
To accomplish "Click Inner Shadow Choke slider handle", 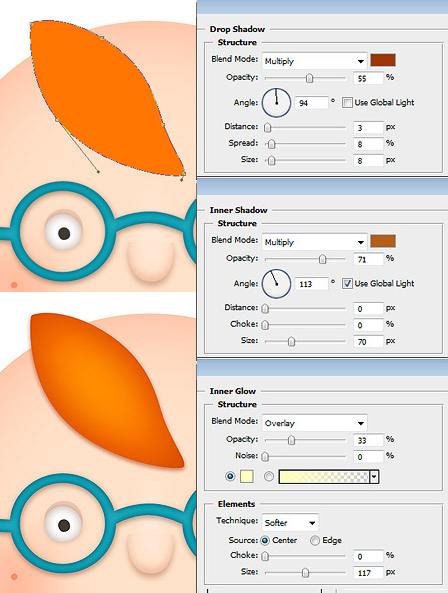I will 265,325.
